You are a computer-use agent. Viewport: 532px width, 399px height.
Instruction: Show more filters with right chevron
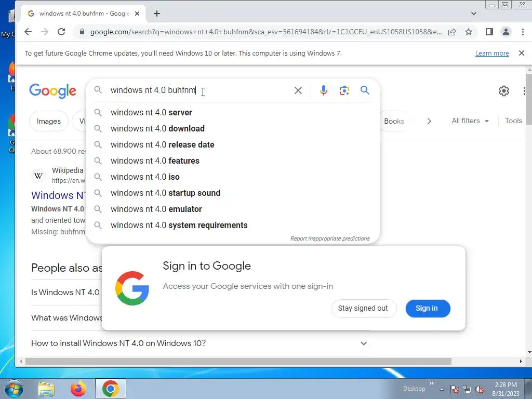(429, 121)
